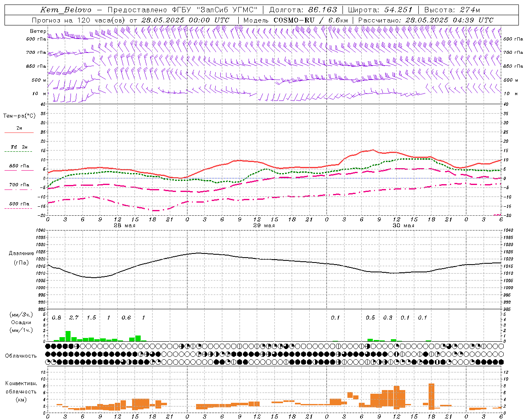Image resolution: width=525 pixels, height=420 pixels.
Task: Click the (км) unit label
Action: pyautogui.click(x=21, y=399)
